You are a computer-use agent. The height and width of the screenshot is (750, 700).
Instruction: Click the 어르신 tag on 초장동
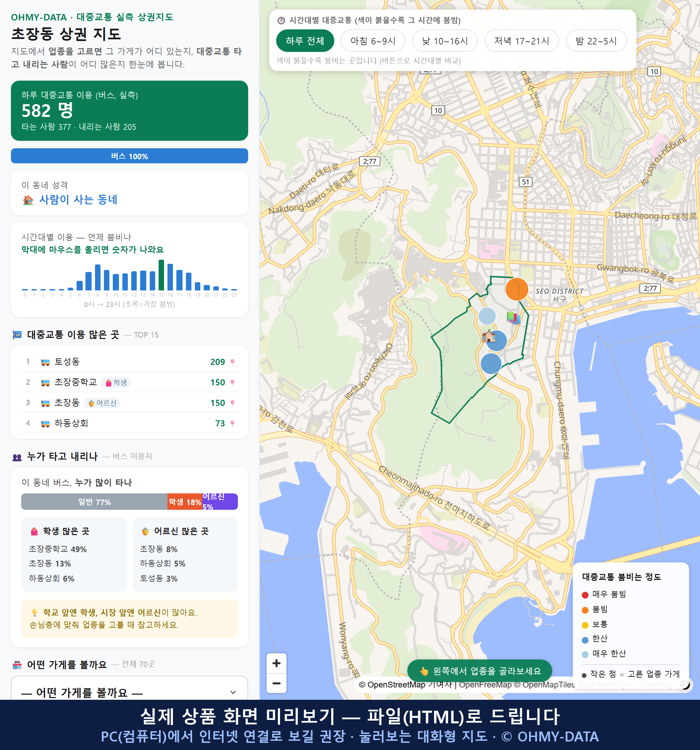[102, 403]
